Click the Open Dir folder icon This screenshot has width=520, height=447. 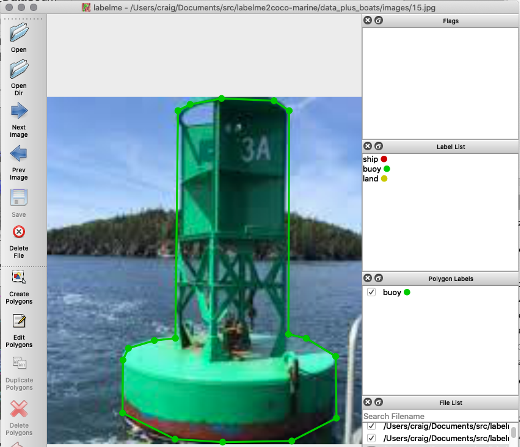coord(19,69)
